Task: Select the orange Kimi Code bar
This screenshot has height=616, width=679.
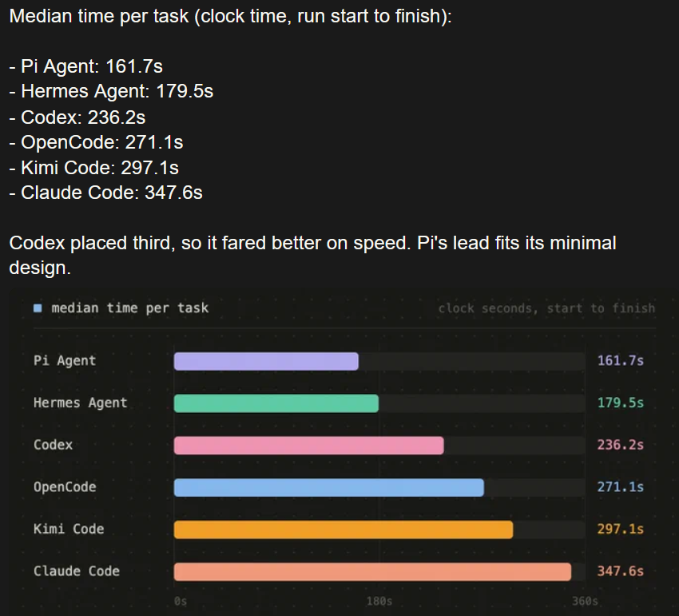Action: tap(343, 530)
